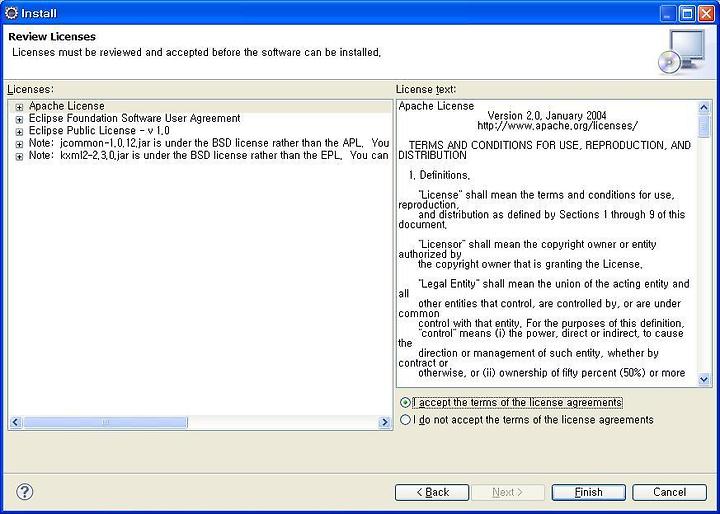Cancel the installation dialog

669,492
